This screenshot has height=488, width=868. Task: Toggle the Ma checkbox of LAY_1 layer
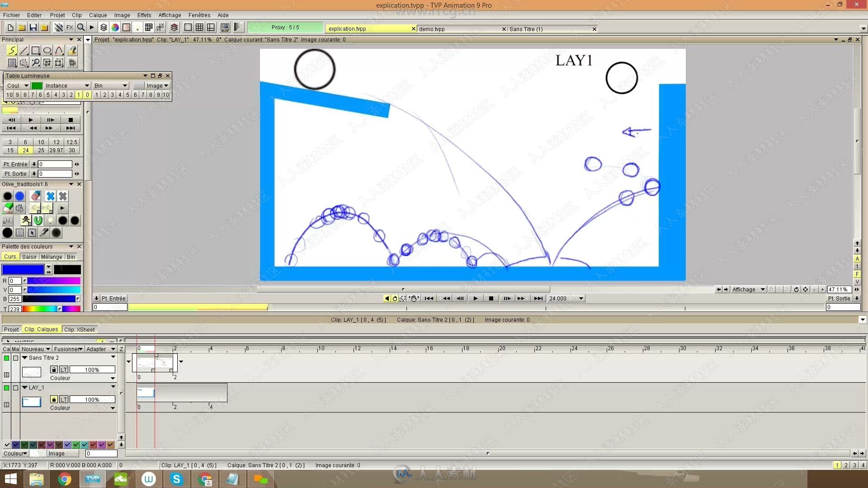pos(15,388)
